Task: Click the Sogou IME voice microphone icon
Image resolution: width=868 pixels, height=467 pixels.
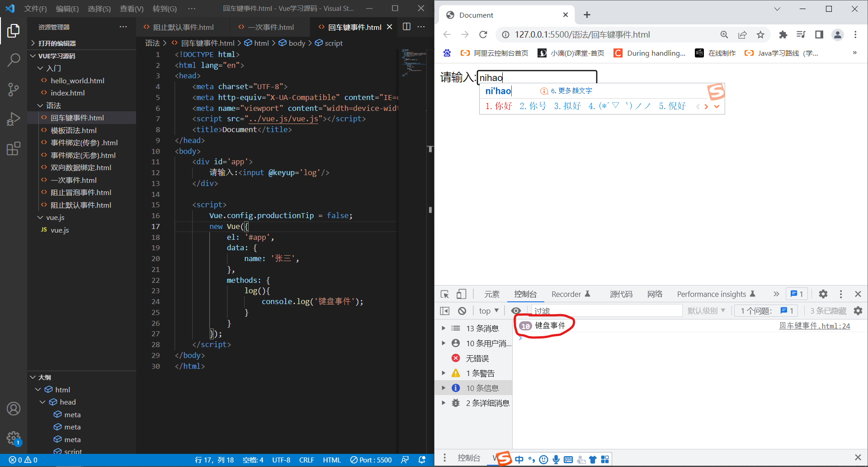Action: click(x=556, y=460)
